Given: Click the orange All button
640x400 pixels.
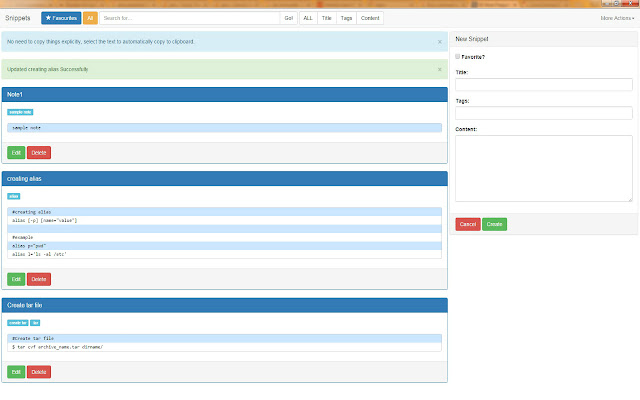Looking at the screenshot, I should [x=90, y=18].
